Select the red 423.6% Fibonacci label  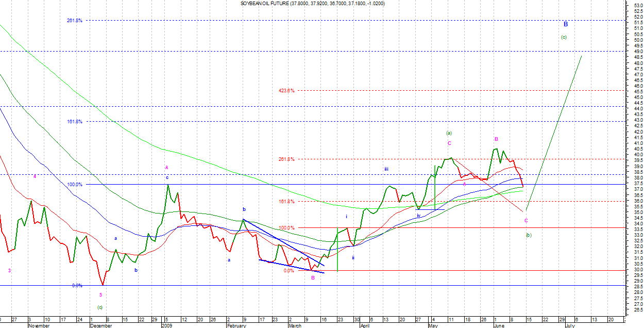pos(286,91)
